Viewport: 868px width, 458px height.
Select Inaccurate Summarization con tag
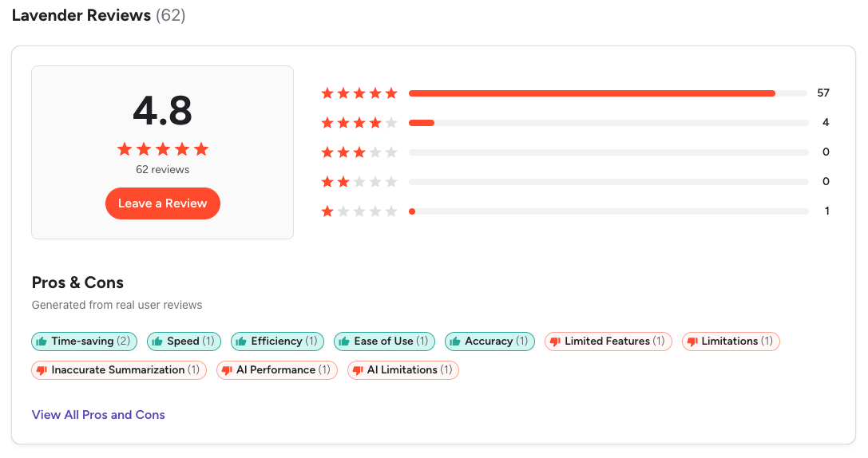pyautogui.click(x=119, y=370)
